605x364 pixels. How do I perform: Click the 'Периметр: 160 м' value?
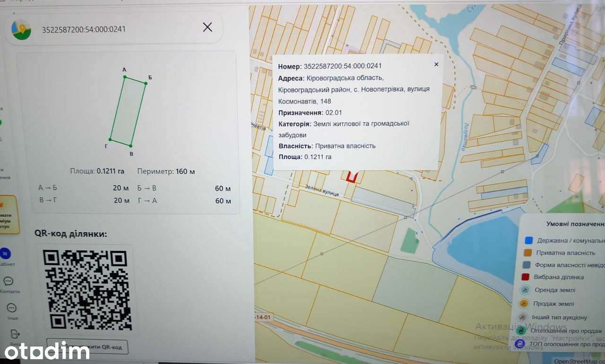click(166, 171)
